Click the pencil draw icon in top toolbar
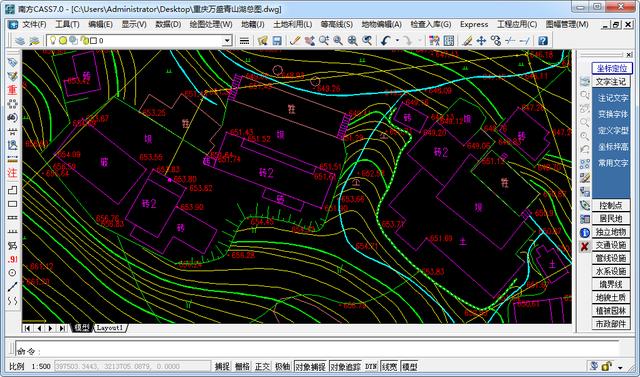Screen dimensions: 640x377 [x=295, y=40]
